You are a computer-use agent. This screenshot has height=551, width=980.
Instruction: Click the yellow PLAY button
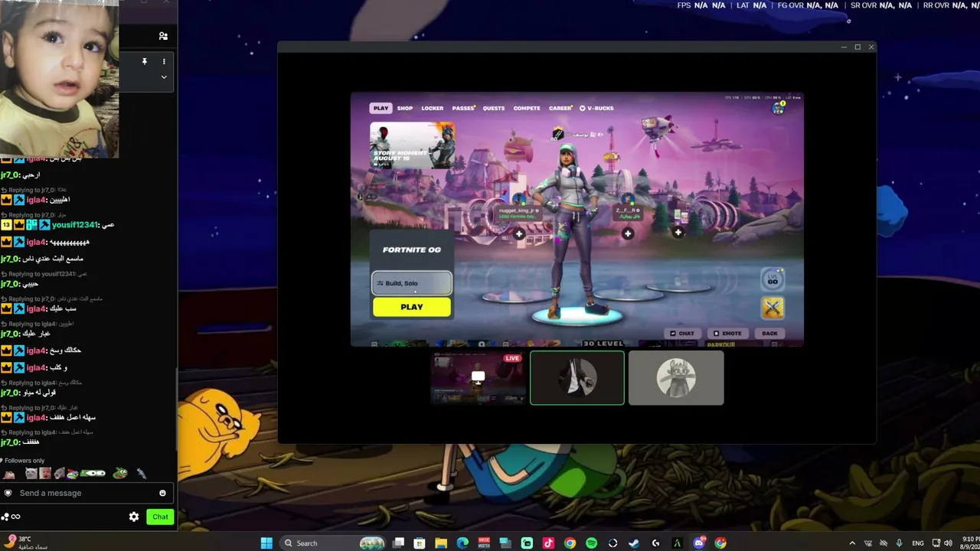412,307
